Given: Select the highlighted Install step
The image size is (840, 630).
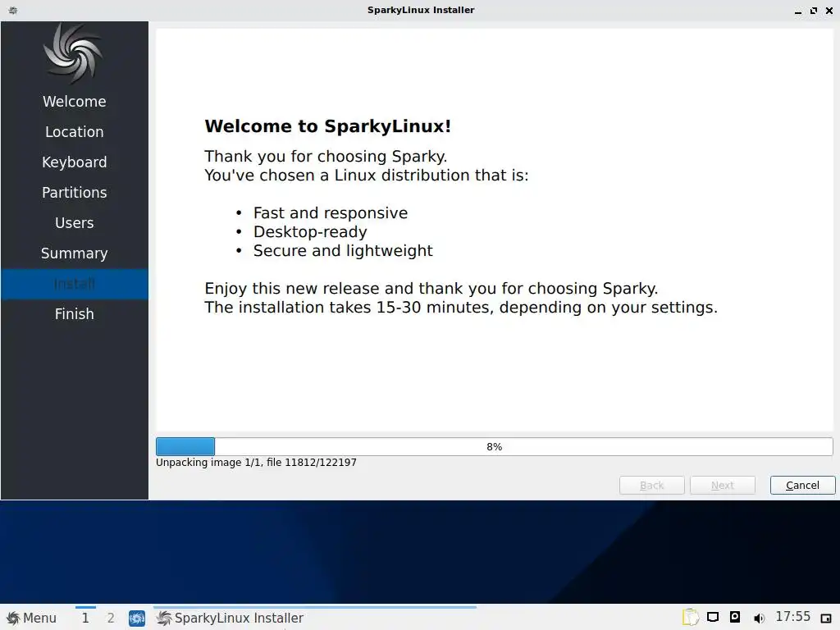Looking at the screenshot, I should coord(75,284).
